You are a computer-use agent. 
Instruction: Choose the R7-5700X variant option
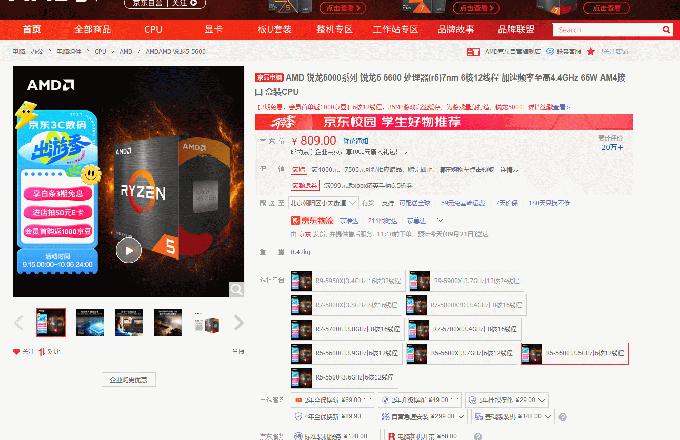pos(464,329)
